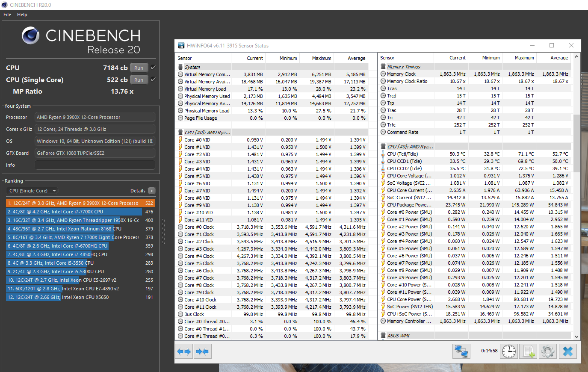Click the icon beside Tcas timing row

tap(383, 89)
